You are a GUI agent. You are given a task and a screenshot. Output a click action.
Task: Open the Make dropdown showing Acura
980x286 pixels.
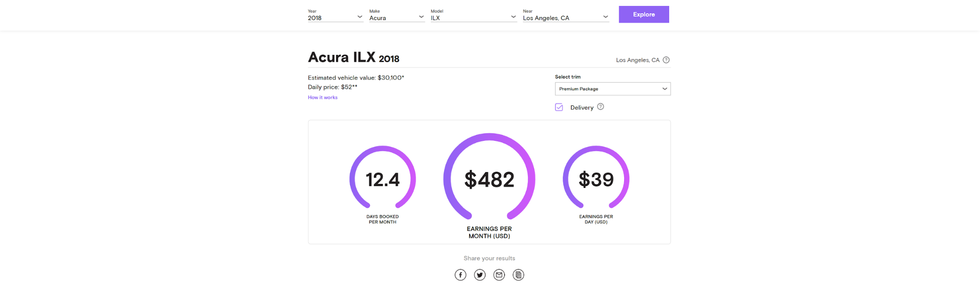pyautogui.click(x=397, y=15)
